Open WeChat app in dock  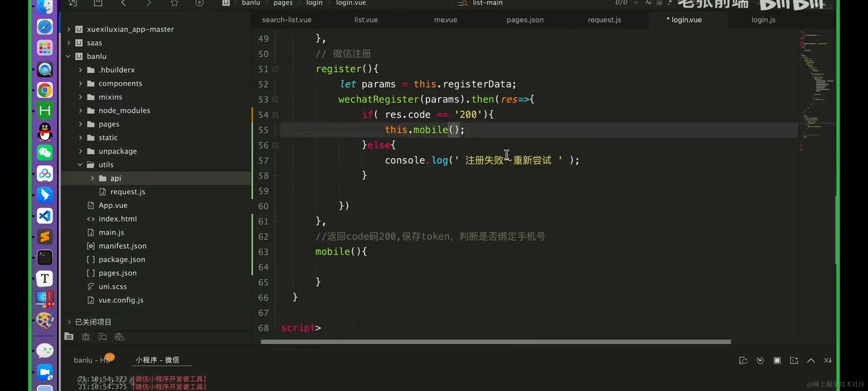45,152
